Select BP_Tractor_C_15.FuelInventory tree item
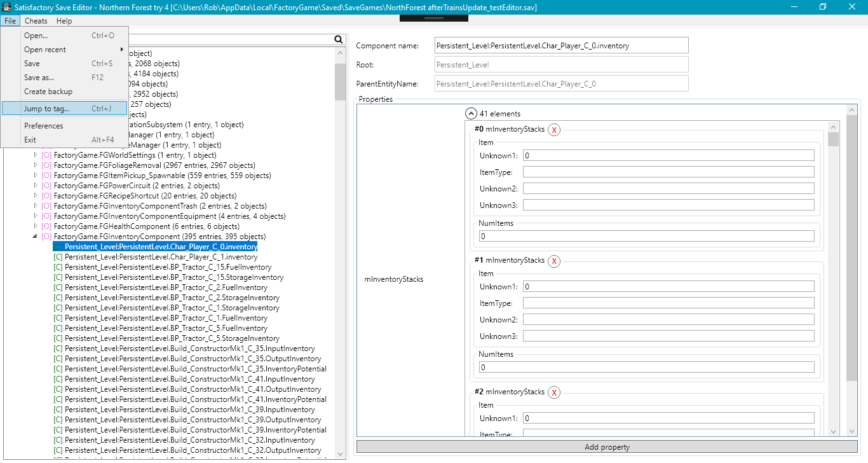The width and height of the screenshot is (868, 463). coord(163,267)
